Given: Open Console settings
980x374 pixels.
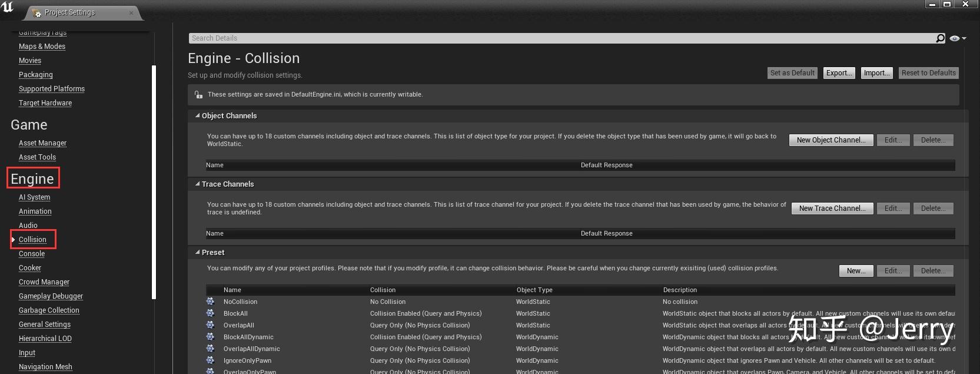Looking at the screenshot, I should coord(32,254).
